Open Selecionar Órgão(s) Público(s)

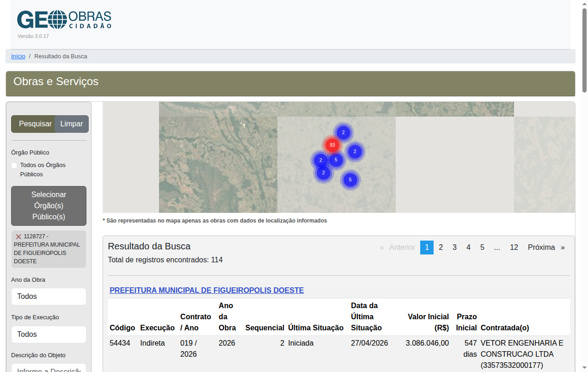click(49, 206)
